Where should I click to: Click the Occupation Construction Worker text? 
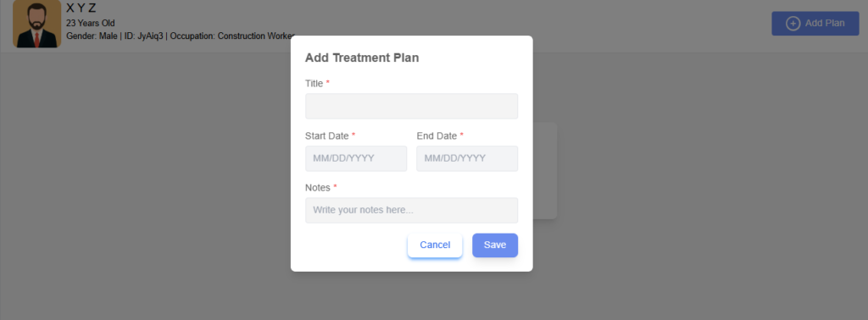pyautogui.click(x=232, y=36)
